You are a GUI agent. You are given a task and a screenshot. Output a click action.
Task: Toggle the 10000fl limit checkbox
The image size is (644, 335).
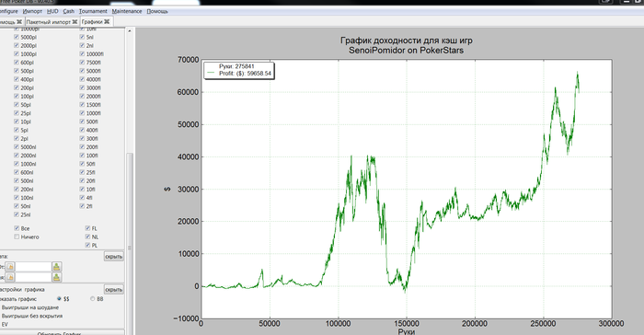click(x=82, y=54)
